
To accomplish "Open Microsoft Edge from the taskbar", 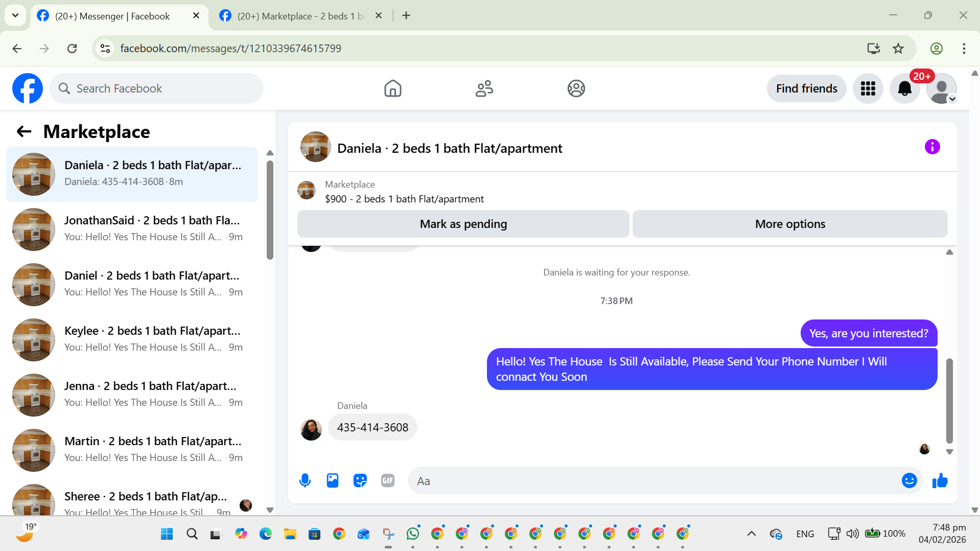I will tap(265, 534).
